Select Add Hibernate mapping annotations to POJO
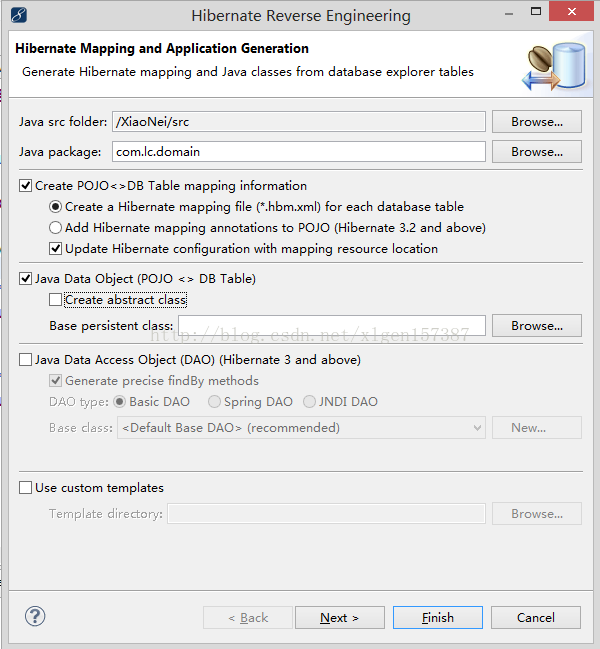This screenshot has width=600, height=649. click(56, 227)
